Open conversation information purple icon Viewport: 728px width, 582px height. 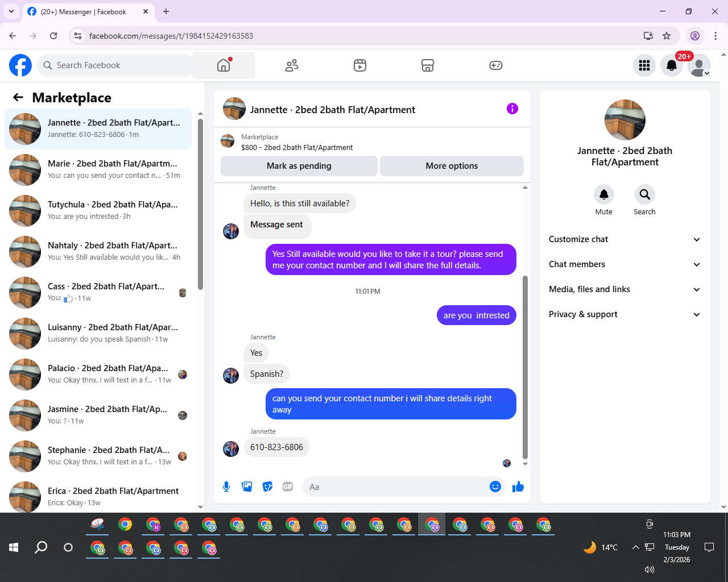coord(512,109)
